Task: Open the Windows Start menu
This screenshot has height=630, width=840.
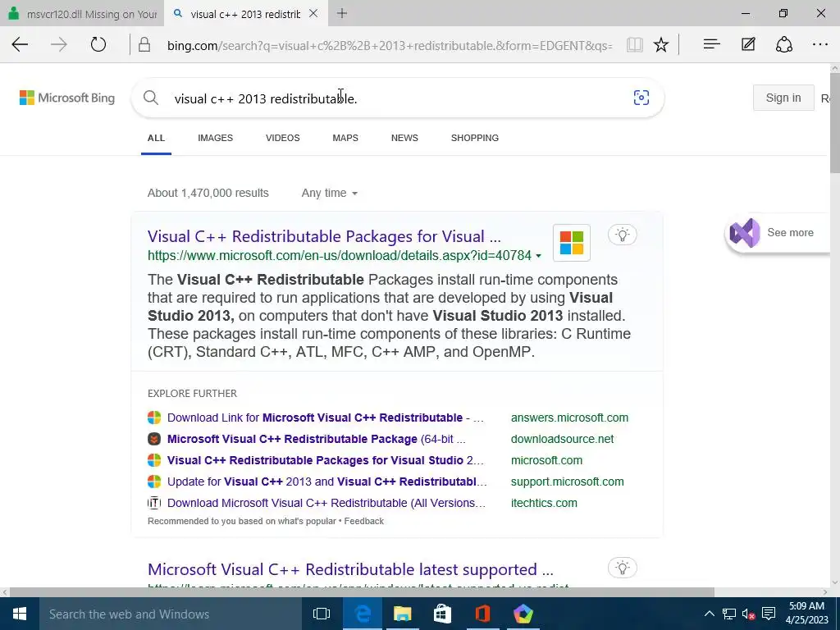Action: (20, 614)
